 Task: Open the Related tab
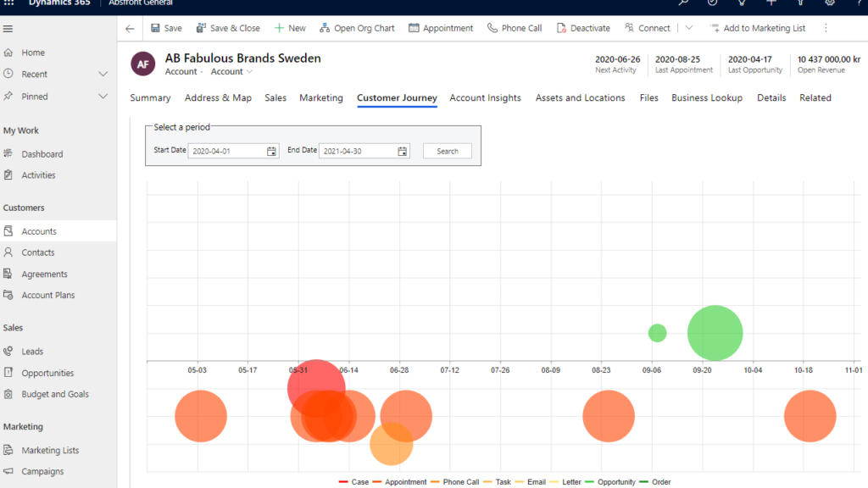[x=815, y=98]
